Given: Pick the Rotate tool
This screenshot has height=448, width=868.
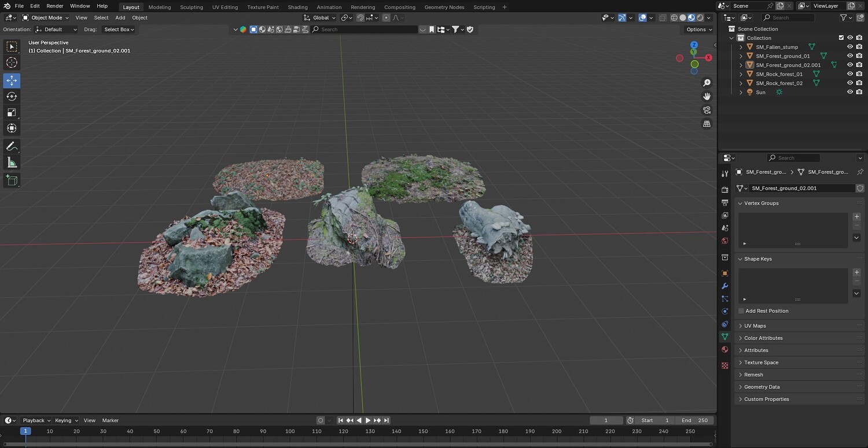Looking at the screenshot, I should point(12,97).
